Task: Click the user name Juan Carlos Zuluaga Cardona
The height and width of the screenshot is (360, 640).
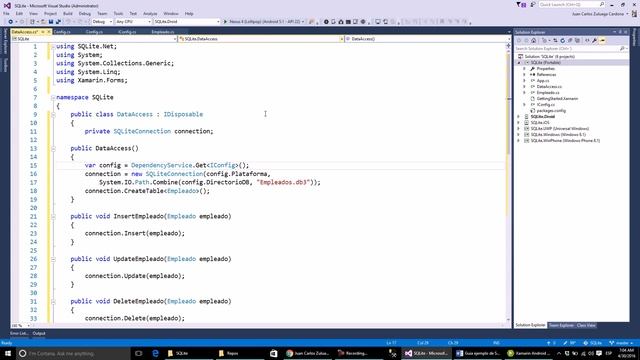Action: (598, 14)
